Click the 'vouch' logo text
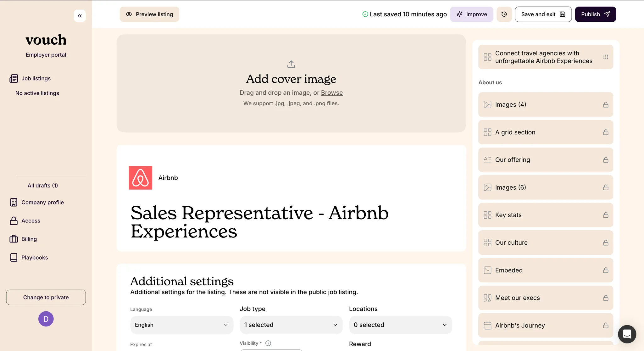This screenshot has width=644, height=351. coord(46,40)
